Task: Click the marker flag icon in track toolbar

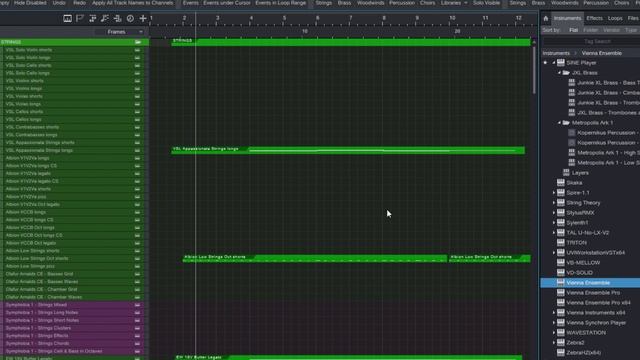Action: [x=80, y=18]
